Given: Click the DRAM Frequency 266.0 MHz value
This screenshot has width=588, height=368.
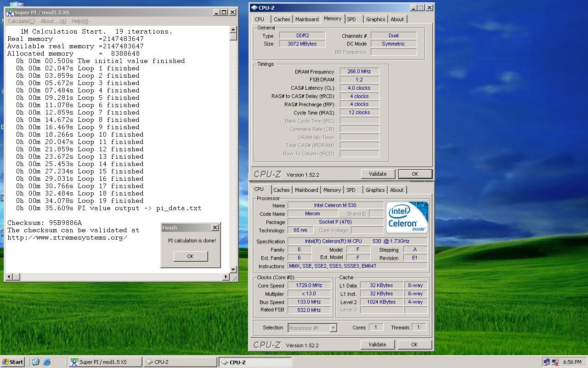Looking at the screenshot, I should (x=359, y=71).
